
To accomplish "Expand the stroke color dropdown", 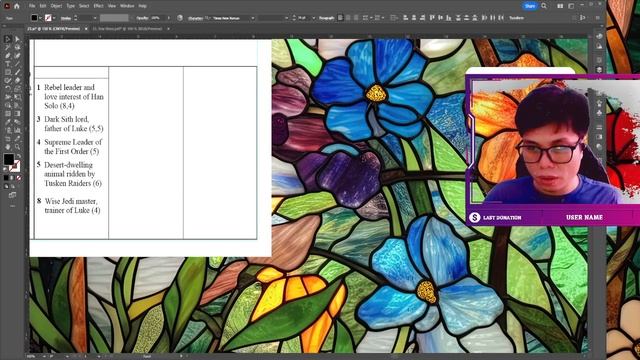I will (55, 18).
